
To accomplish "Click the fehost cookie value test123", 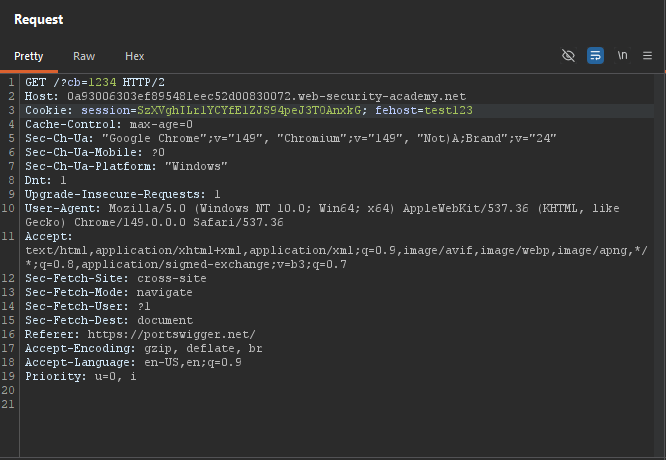I will point(448,110).
